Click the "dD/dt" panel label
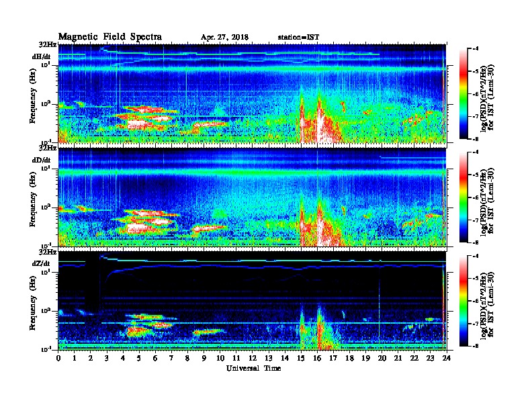Viewport: 532px width, 411px height. pos(42,160)
